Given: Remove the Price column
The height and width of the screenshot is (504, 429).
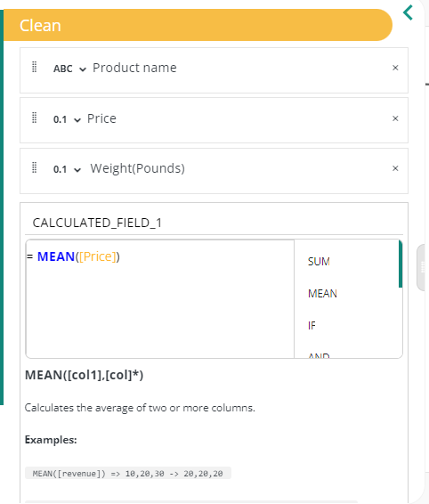Looking at the screenshot, I should (x=395, y=118).
